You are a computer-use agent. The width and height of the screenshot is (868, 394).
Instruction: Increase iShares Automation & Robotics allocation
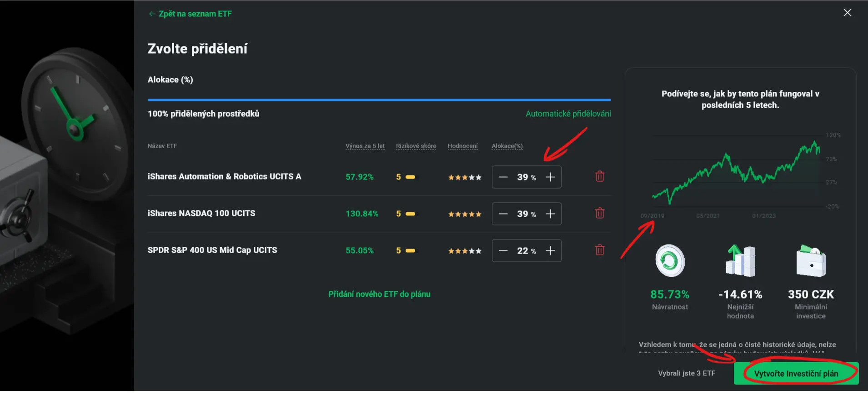pyautogui.click(x=550, y=177)
